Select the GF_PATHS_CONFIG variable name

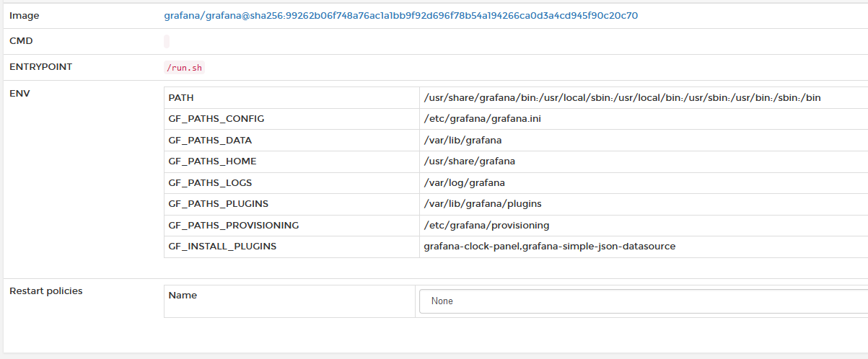216,119
